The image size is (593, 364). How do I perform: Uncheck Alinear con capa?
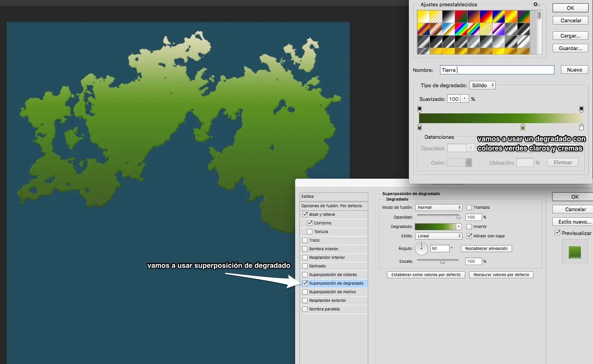pos(469,236)
